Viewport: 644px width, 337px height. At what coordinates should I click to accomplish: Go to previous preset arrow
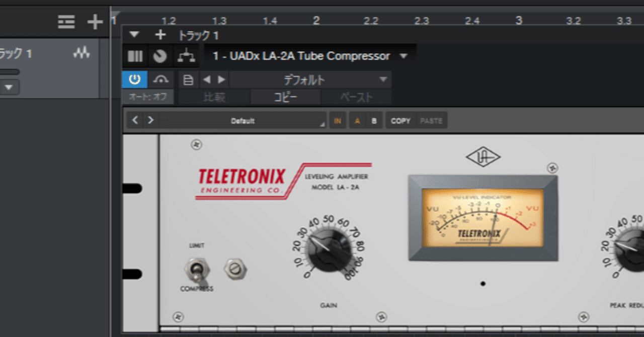[206, 80]
